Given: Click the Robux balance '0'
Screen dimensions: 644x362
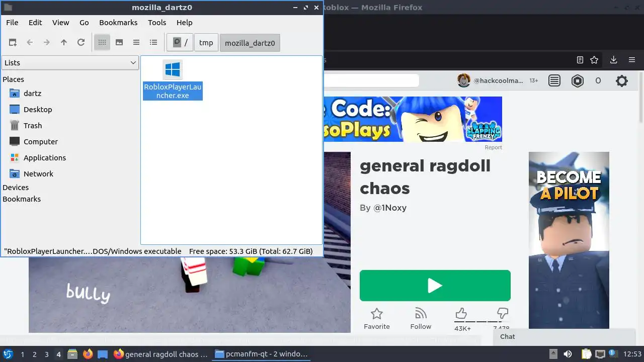Looking at the screenshot, I should click(x=598, y=81).
